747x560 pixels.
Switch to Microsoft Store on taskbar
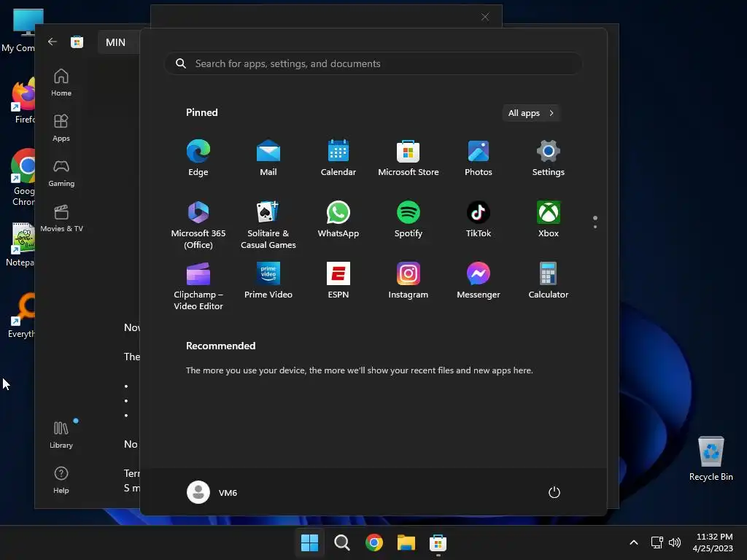(x=438, y=542)
